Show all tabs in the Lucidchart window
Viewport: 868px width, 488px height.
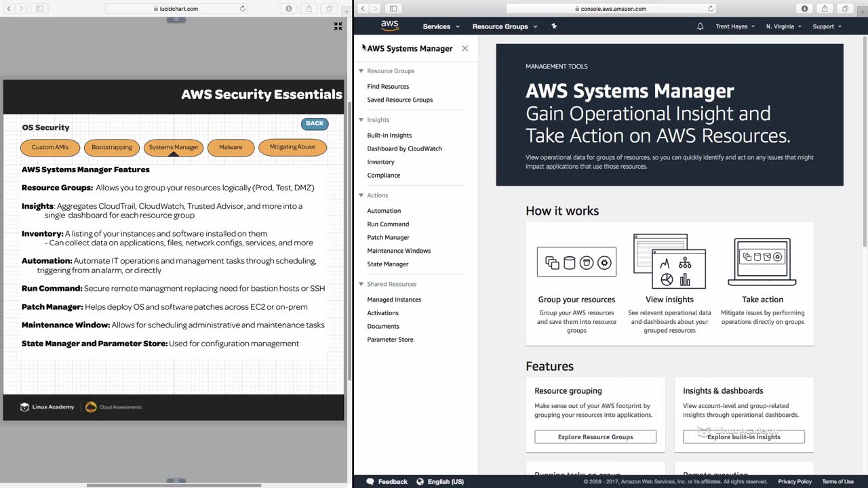click(330, 9)
